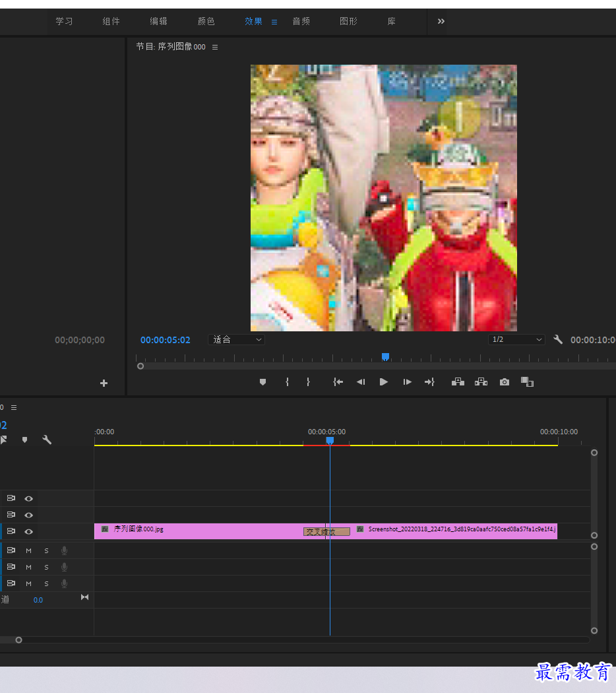Screen dimensions: 616x693
Task: Enable voice-over record on third audio track
Action: click(x=65, y=583)
